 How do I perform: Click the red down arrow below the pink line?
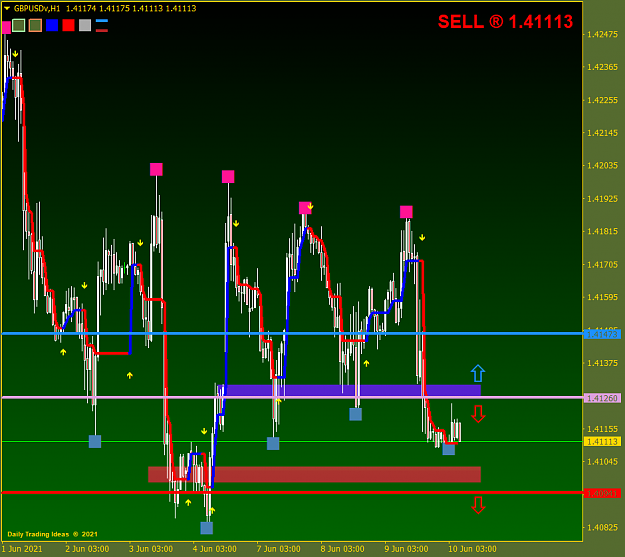pyautogui.click(x=478, y=414)
